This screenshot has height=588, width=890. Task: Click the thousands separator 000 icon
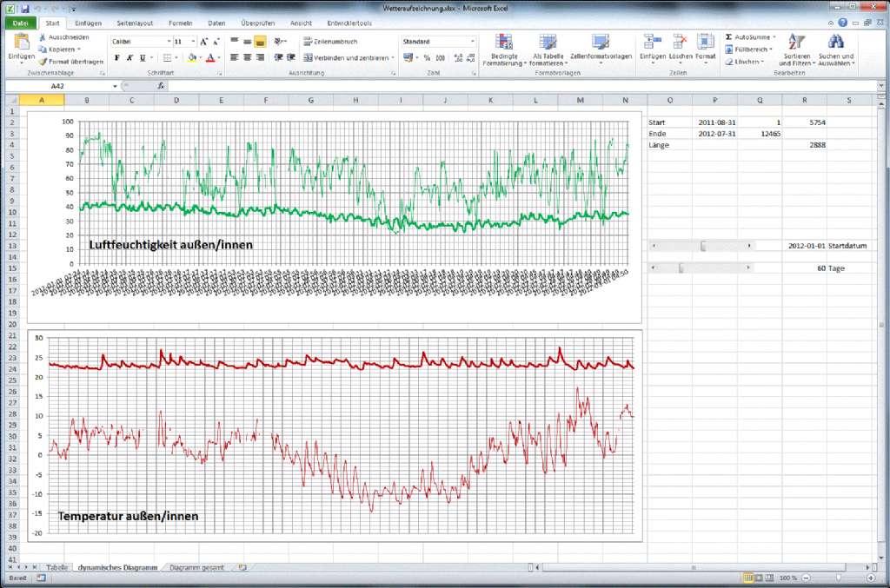coord(440,58)
